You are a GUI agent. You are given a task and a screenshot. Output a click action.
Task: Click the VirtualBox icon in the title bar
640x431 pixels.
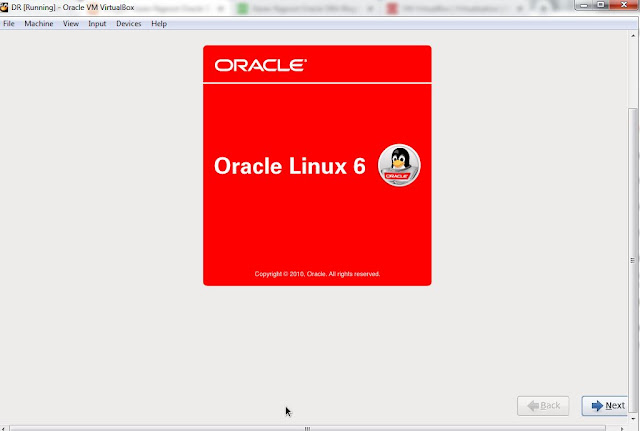click(x=4, y=7)
